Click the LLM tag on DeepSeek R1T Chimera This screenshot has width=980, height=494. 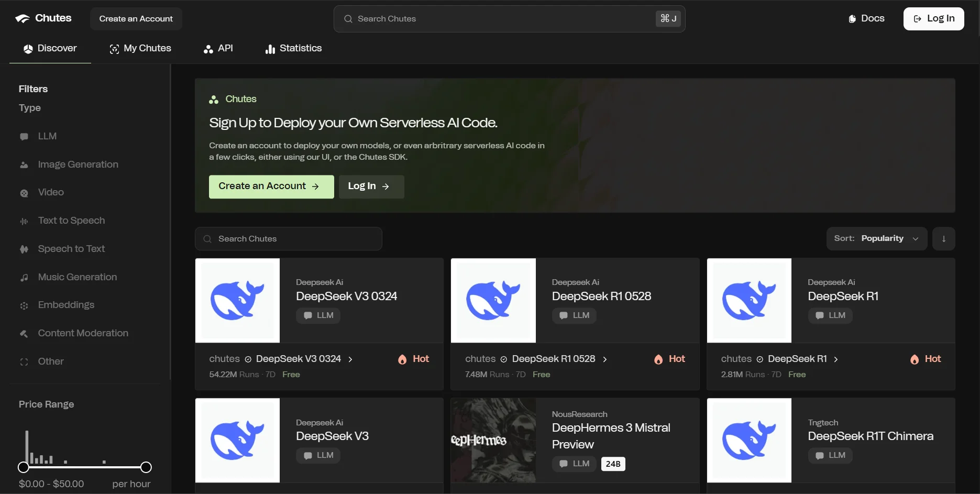[x=830, y=455]
